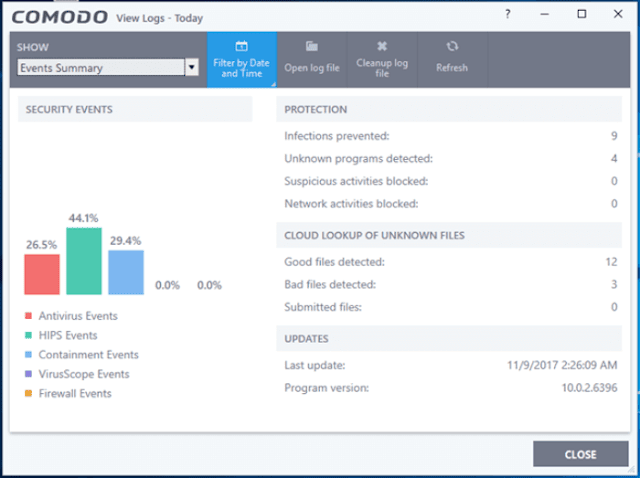This screenshot has width=640, height=478.
Task: Click the Filter by Date and Time calendar icon
Action: (x=241, y=46)
